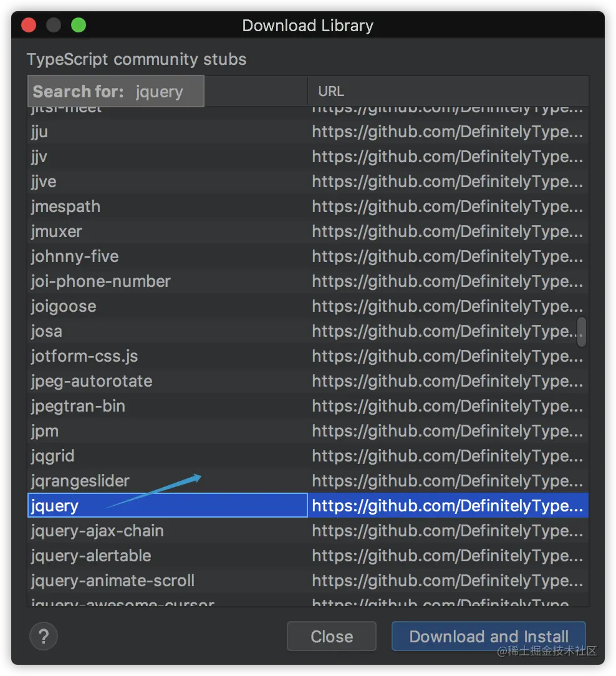Screen dimensions: 616x676
Task: Select the jquery row
Action: point(308,505)
